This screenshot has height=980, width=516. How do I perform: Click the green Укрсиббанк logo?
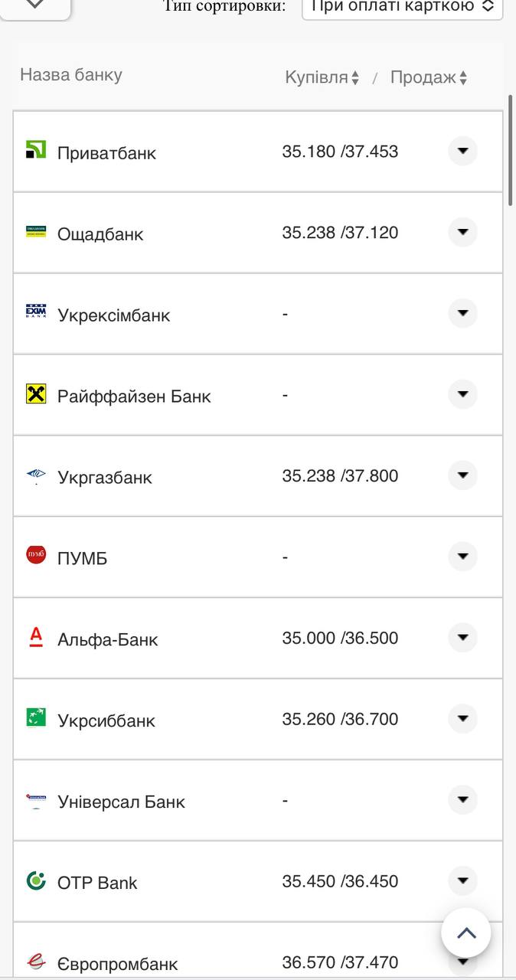(36, 717)
